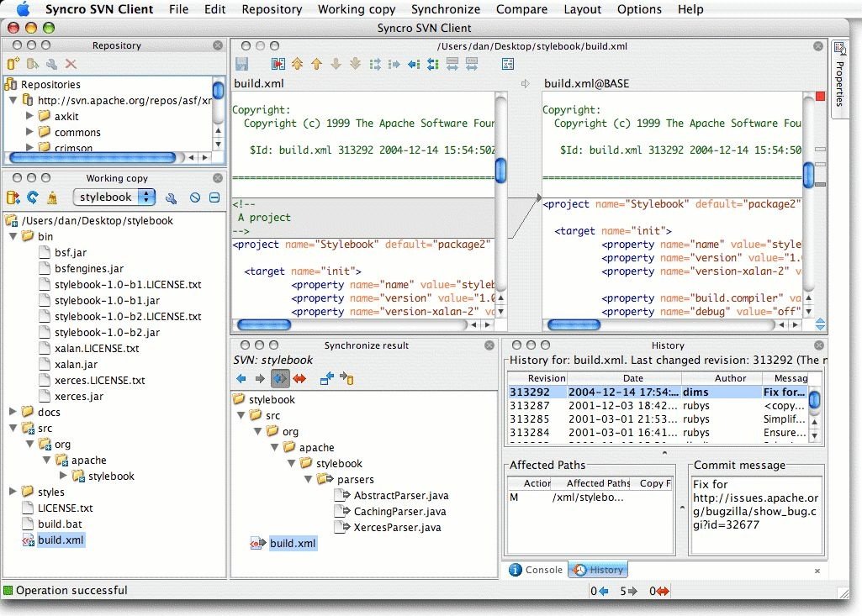Viewport: 862px width, 616px height.
Task: Click the next difference down arrow in diff toolbar
Action: 336,63
